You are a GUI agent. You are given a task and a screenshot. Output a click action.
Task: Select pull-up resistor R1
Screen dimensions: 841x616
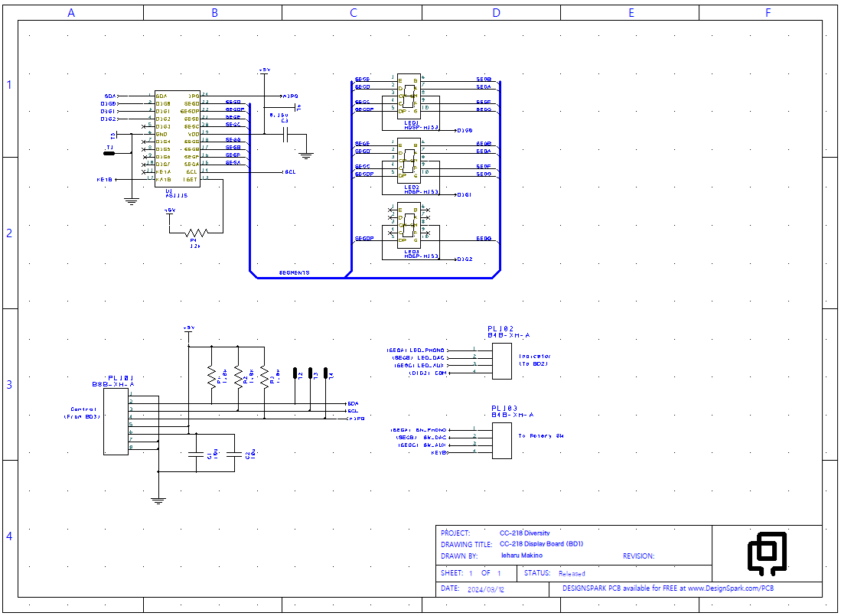(x=212, y=376)
